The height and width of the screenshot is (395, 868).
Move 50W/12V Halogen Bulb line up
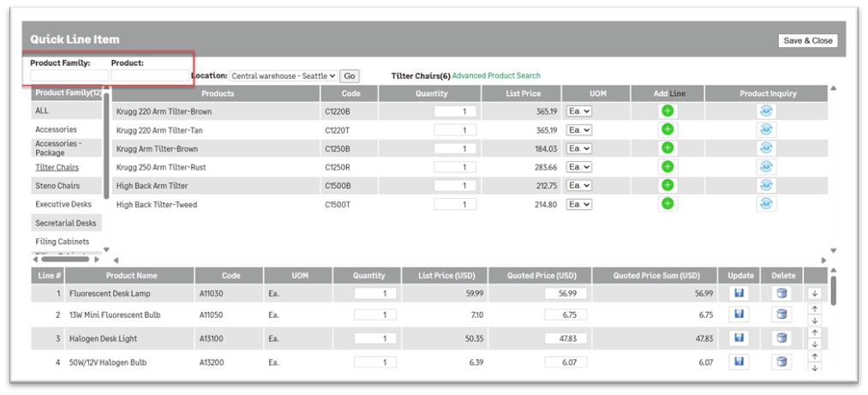814,356
